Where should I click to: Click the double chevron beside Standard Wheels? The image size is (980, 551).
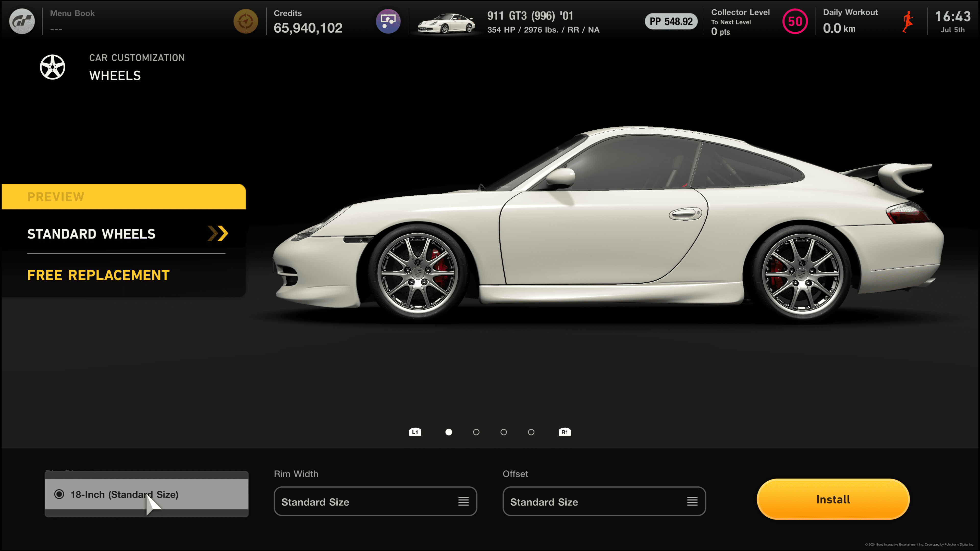click(218, 233)
